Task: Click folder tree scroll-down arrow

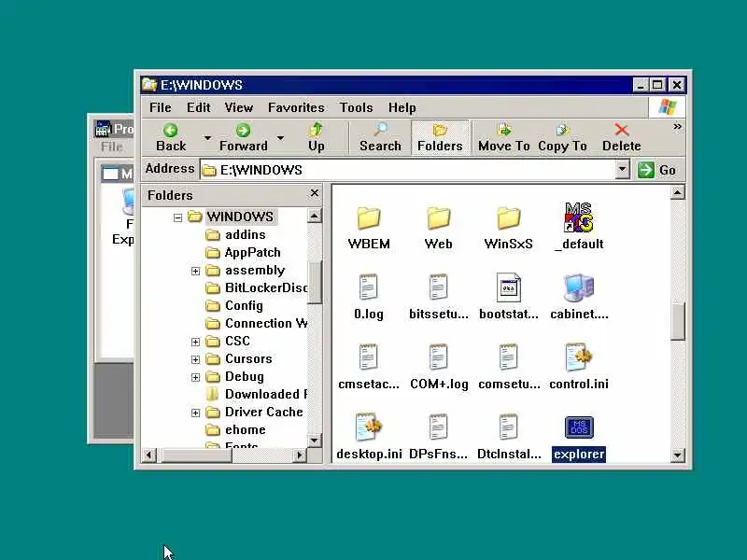Action: [315, 440]
